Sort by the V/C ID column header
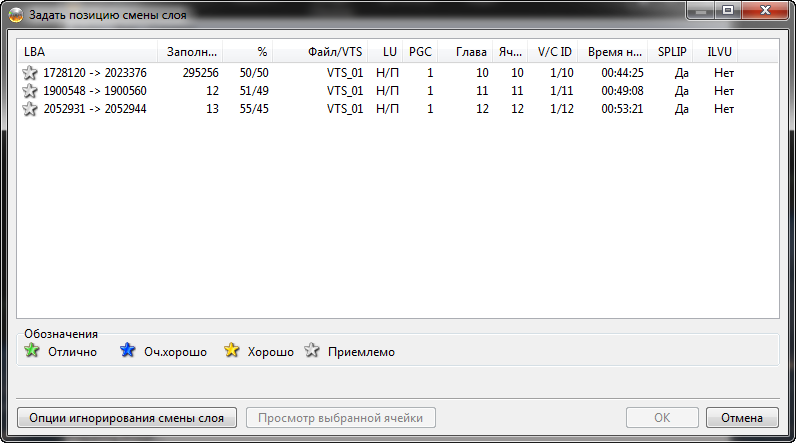The width and height of the screenshot is (796, 443). click(x=553, y=52)
